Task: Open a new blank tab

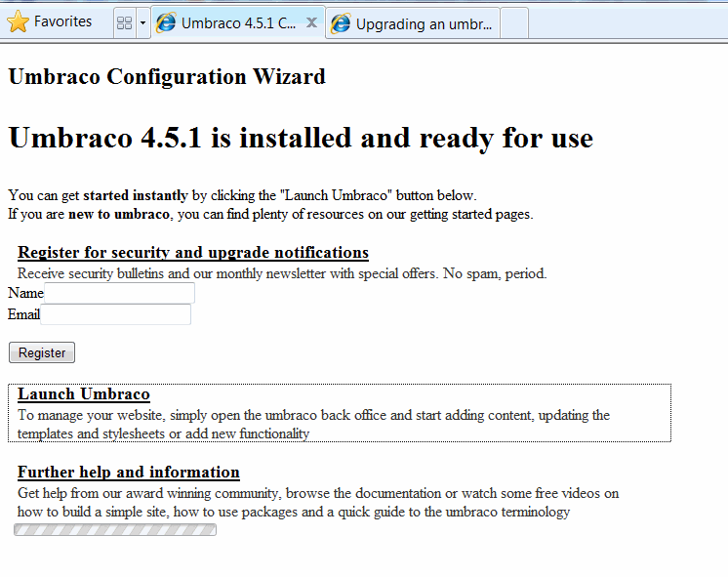Action: 514,23
